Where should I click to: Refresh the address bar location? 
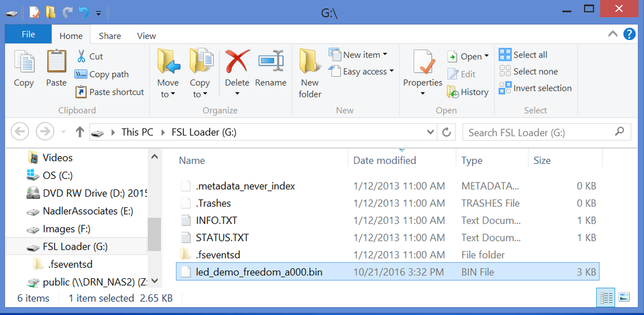coord(447,132)
